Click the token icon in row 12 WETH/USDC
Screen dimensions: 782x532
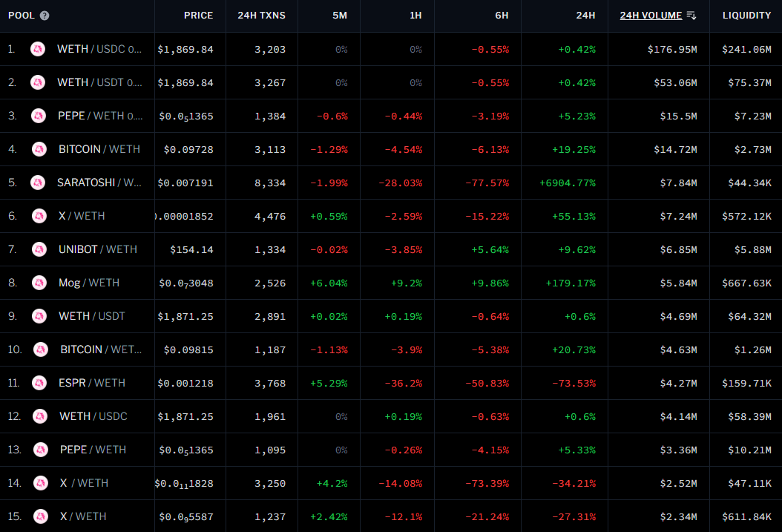(x=40, y=416)
